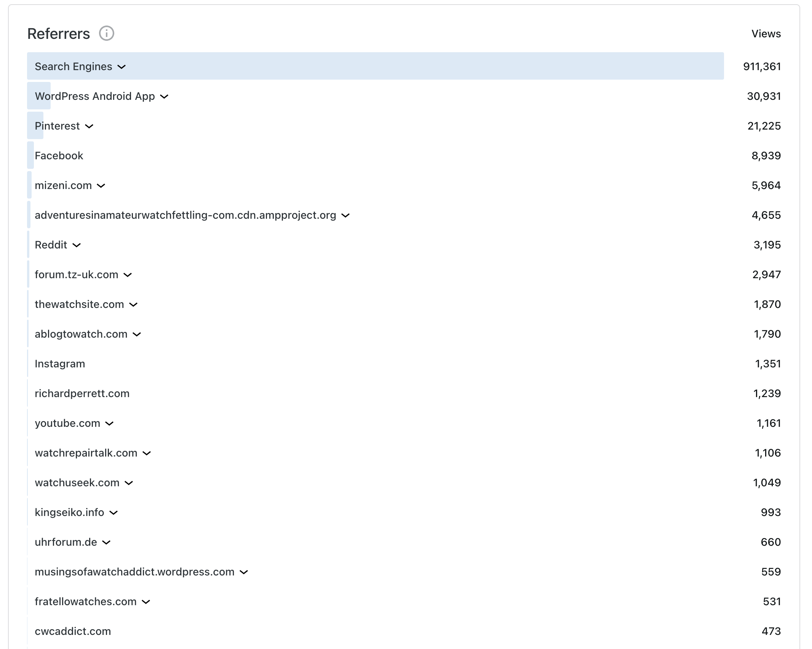The image size is (812, 649).
Task: Expand the ampproject.org referrer row
Action: point(345,215)
